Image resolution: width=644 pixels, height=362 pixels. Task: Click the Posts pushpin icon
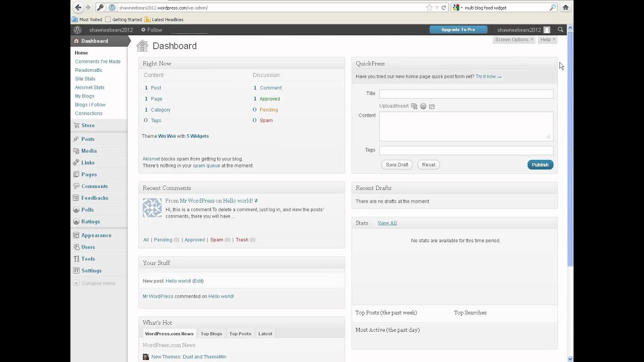click(76, 139)
